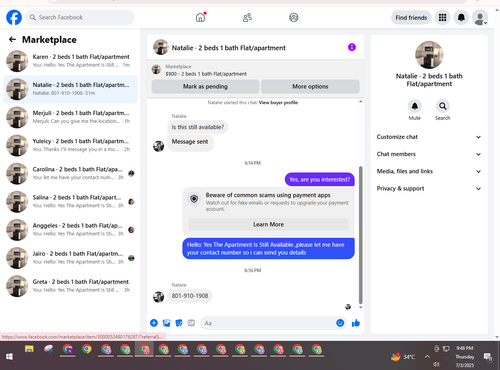This screenshot has width=500, height=370.
Task: Expand Chat members section
Action: (x=429, y=154)
